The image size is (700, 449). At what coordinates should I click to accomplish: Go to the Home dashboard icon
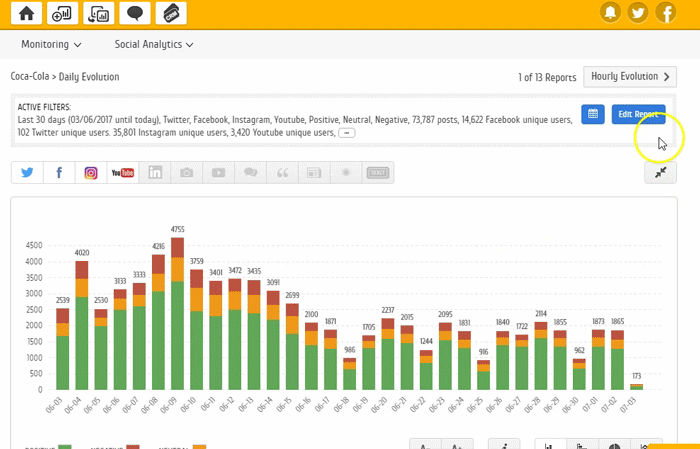pos(27,13)
